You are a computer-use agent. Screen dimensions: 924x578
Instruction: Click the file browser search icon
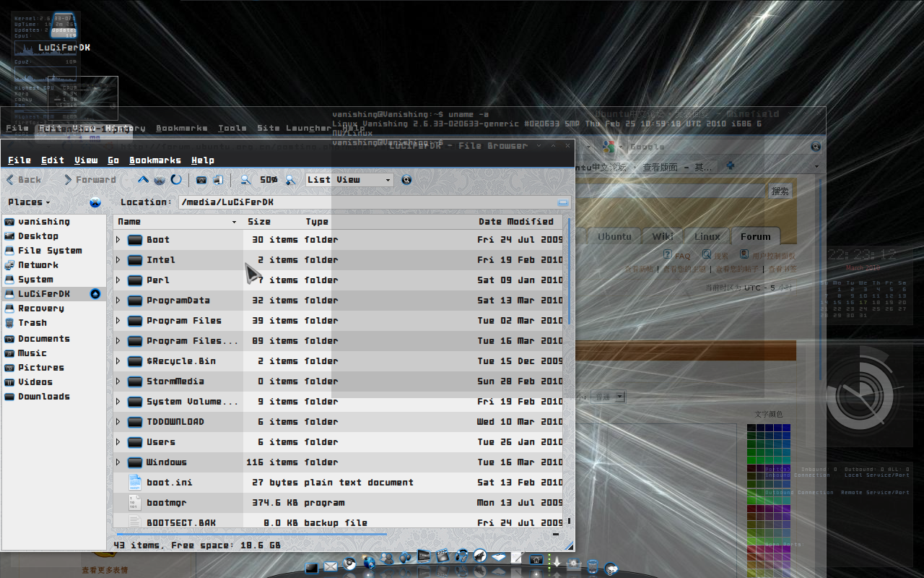(406, 180)
